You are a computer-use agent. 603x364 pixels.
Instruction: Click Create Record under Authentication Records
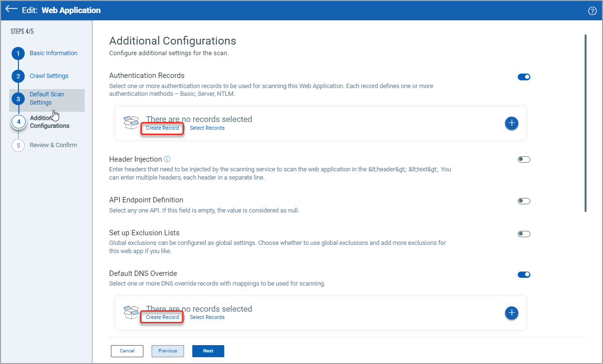[162, 128]
